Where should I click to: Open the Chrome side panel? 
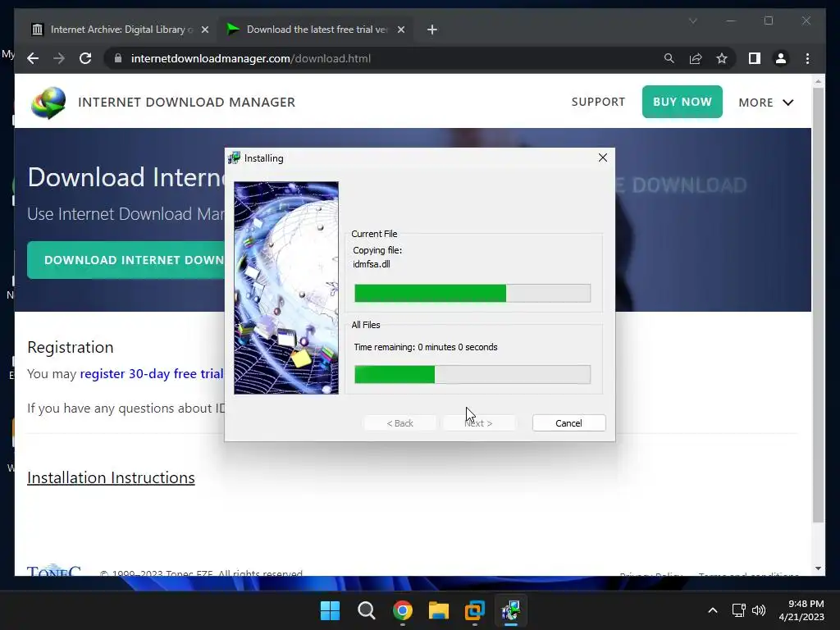pyautogui.click(x=755, y=58)
